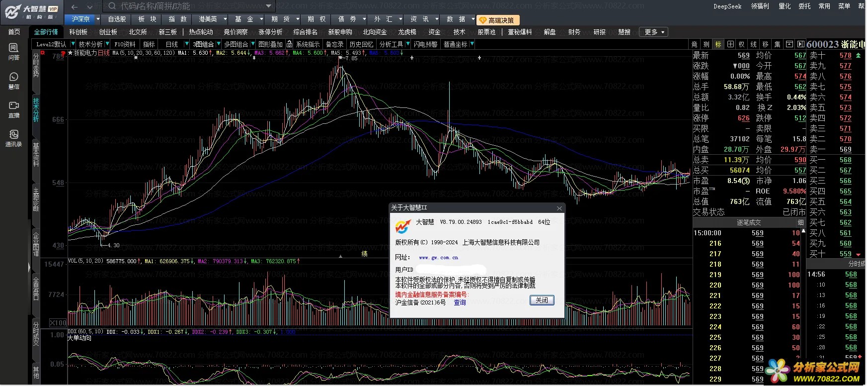Click the 绩 marker under the chart
Image resolution: width=868 pixels, height=387 pixels.
[364, 254]
